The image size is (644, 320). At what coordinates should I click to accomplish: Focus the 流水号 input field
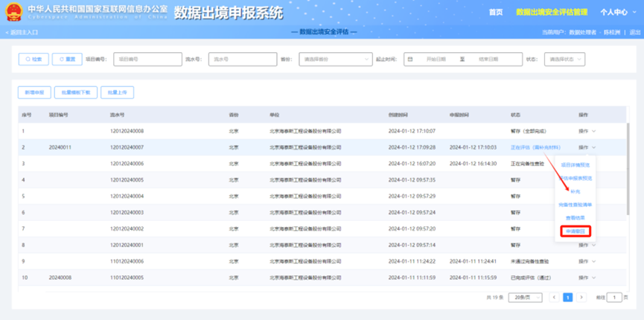click(243, 59)
